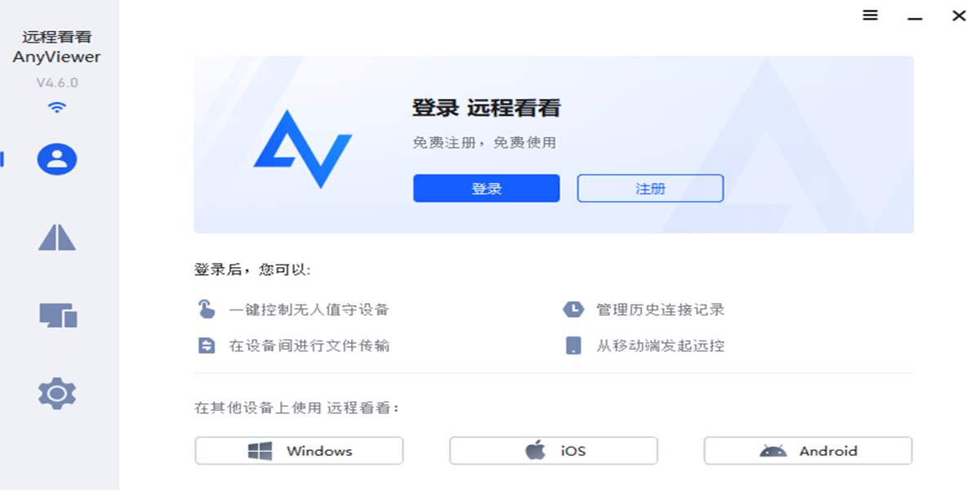The width and height of the screenshot is (980, 490).
Task: Minimize the AnyViewer window
Action: point(915,16)
